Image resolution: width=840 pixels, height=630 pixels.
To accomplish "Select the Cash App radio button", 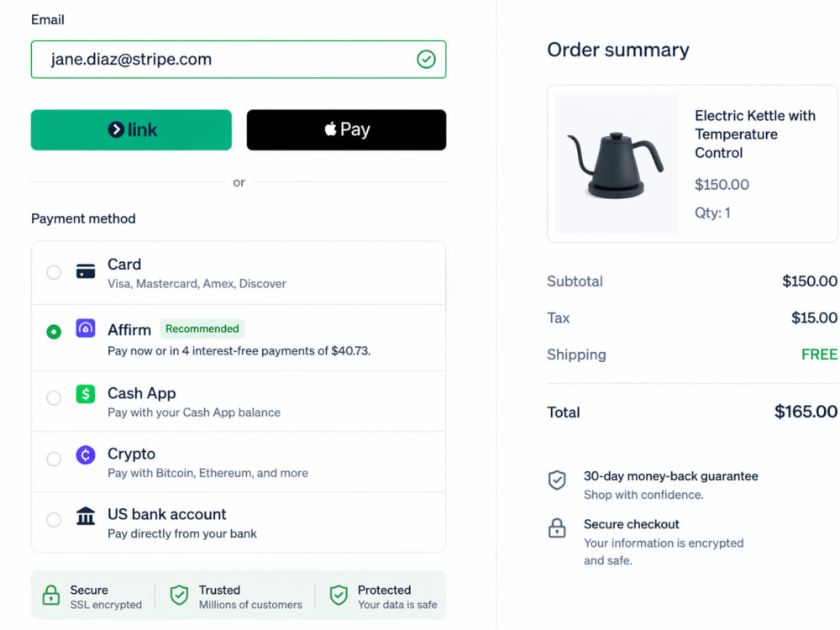I will click(54, 397).
